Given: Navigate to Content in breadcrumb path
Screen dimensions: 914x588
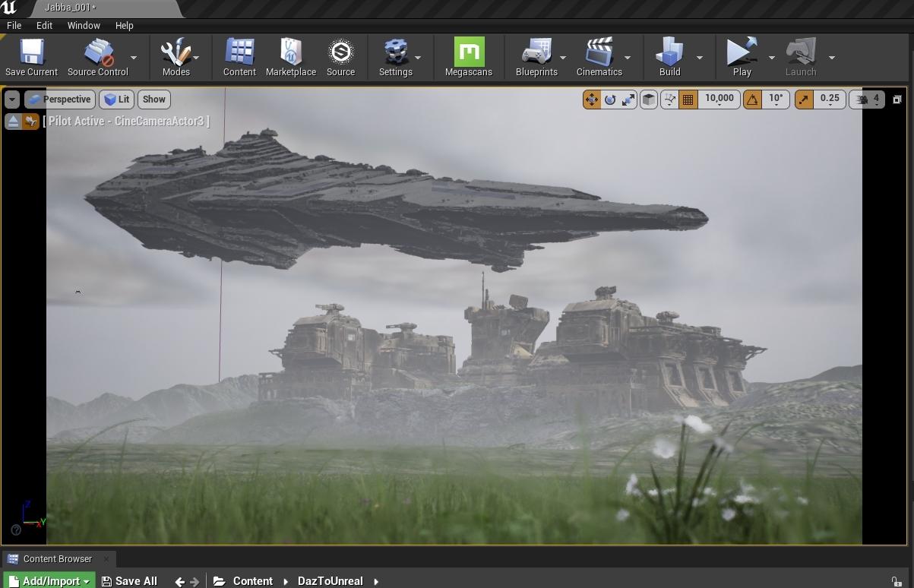Looking at the screenshot, I should (x=252, y=581).
